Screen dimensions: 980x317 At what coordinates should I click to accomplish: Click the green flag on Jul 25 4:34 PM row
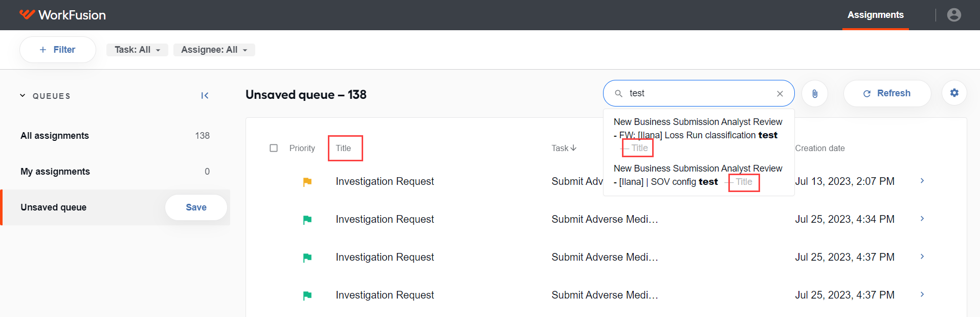[x=307, y=220]
